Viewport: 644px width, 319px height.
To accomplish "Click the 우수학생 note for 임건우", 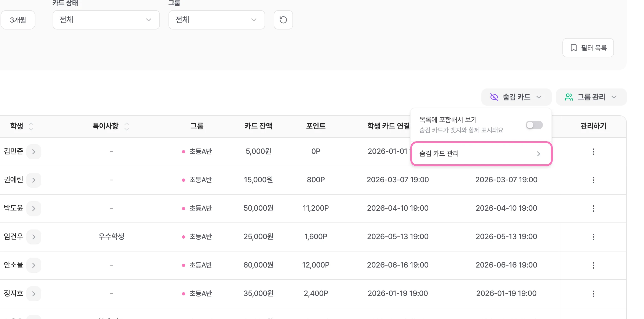I will [x=111, y=236].
